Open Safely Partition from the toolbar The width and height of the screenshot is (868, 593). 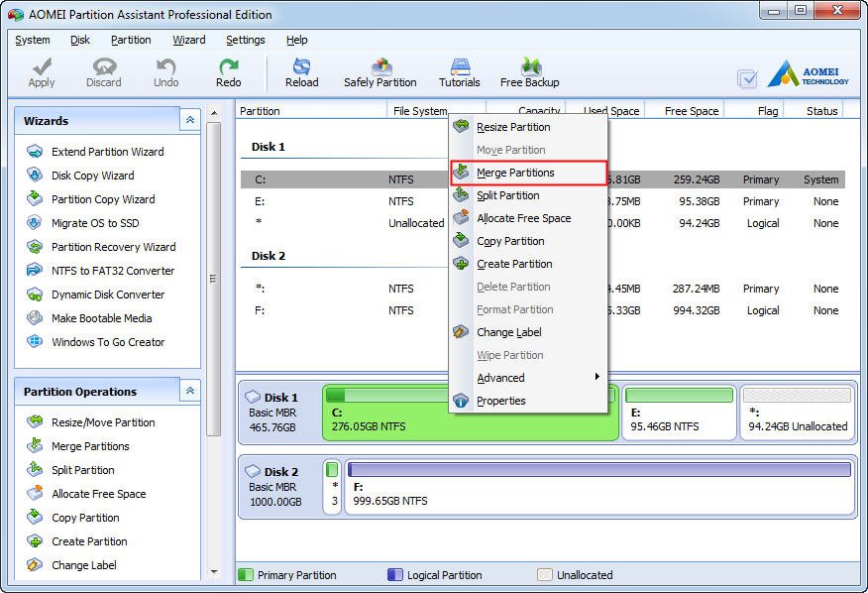click(x=380, y=72)
